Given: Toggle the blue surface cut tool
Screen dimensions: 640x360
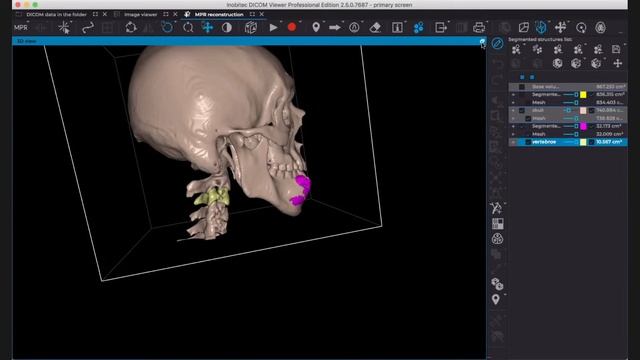Looking at the screenshot, I should (x=541, y=28).
